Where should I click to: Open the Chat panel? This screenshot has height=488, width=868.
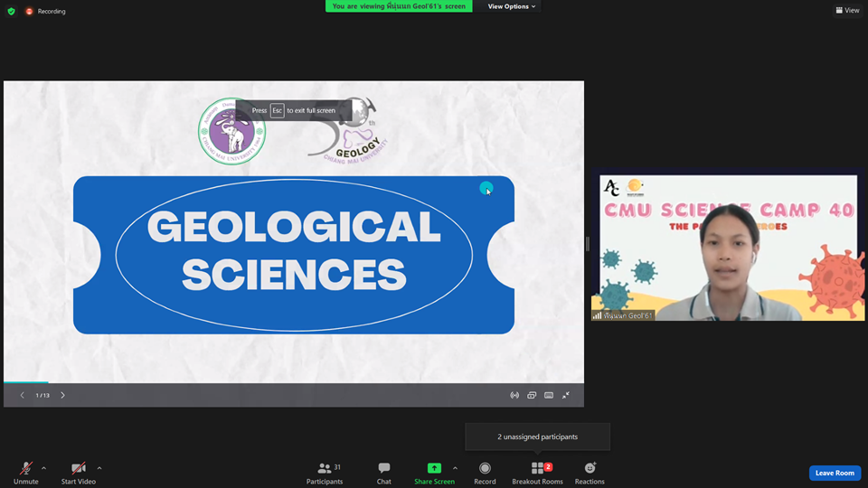pyautogui.click(x=384, y=472)
